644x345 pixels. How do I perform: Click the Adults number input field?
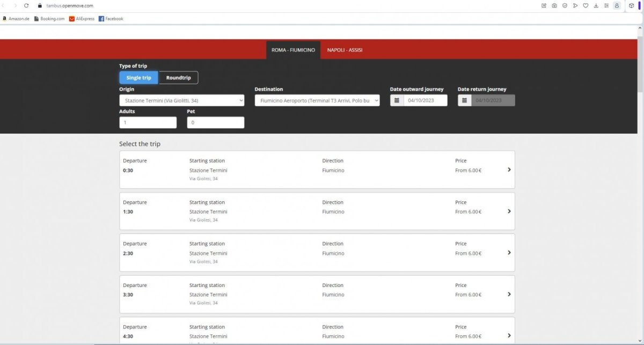(148, 122)
